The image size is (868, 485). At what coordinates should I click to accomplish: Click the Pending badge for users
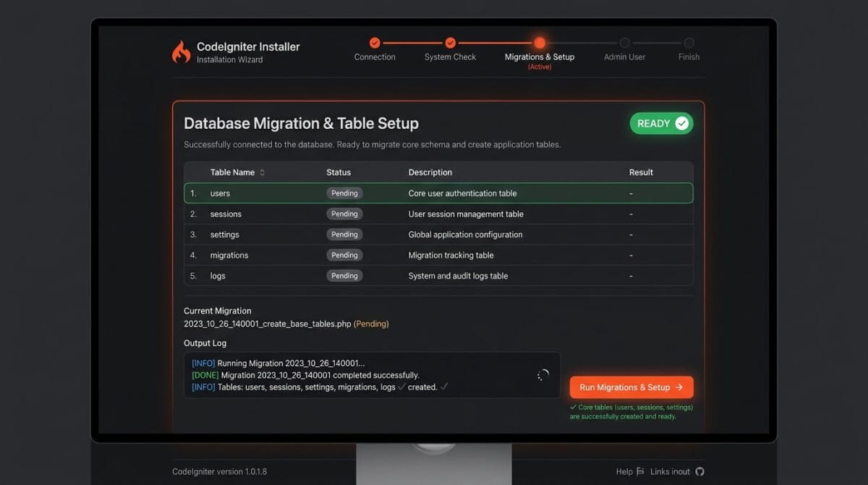tap(344, 193)
